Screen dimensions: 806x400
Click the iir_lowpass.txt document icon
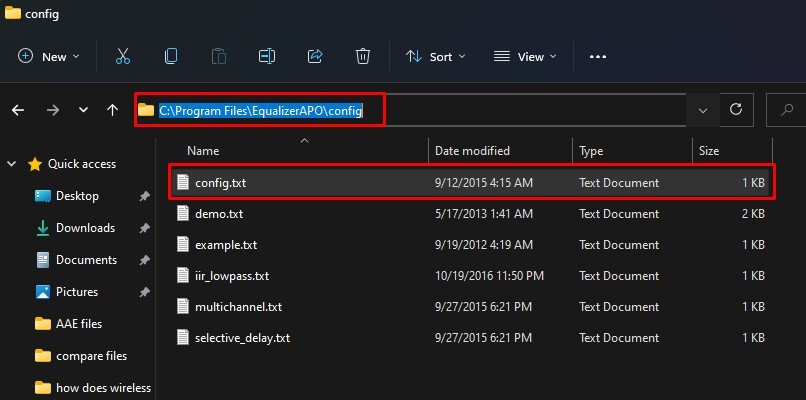(183, 276)
